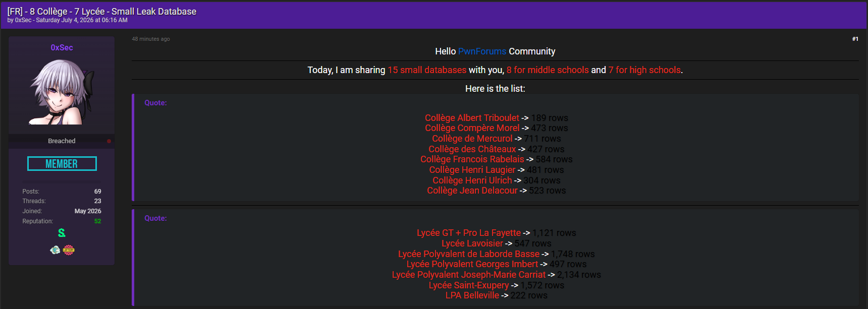
Task: Select the Lycée GT + Pro La Fayette entry
Action: pyautogui.click(x=469, y=233)
